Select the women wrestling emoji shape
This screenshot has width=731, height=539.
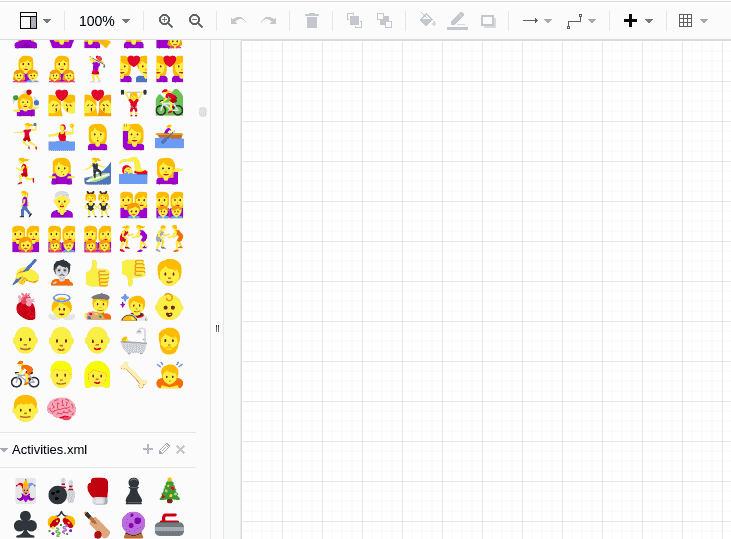tap(133, 239)
